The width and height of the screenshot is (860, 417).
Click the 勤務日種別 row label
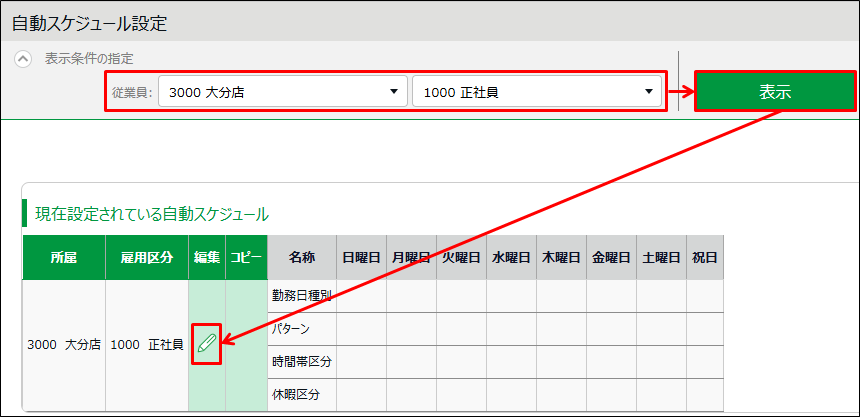pyautogui.click(x=302, y=296)
